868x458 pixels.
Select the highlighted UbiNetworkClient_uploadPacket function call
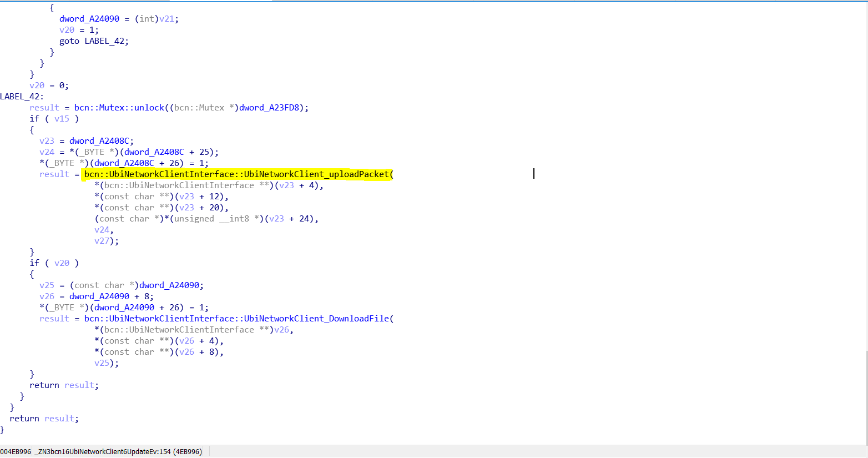click(238, 174)
